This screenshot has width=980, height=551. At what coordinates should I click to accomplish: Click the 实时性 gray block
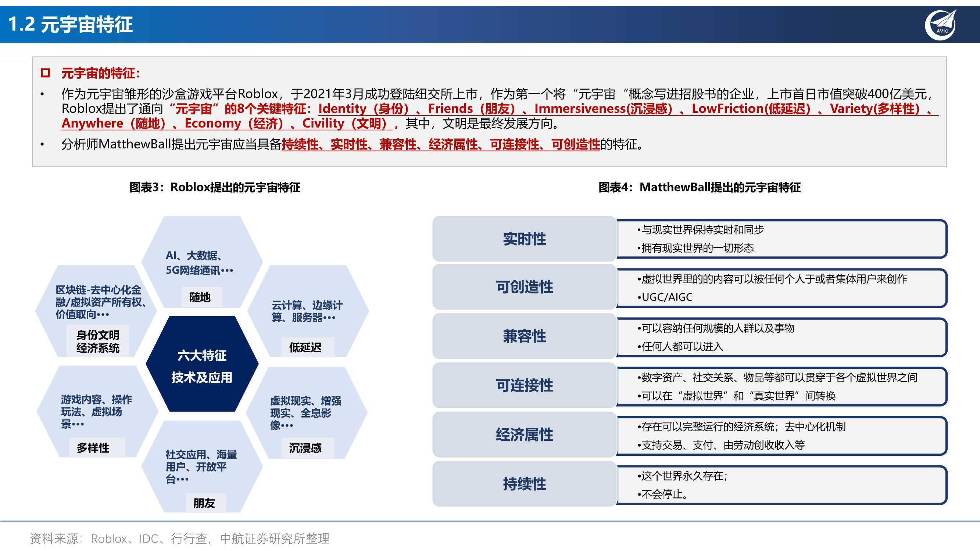pyautogui.click(x=524, y=239)
